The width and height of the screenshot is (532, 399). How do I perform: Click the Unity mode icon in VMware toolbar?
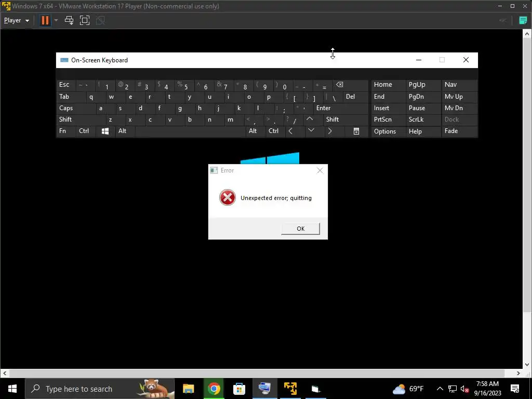coord(100,20)
